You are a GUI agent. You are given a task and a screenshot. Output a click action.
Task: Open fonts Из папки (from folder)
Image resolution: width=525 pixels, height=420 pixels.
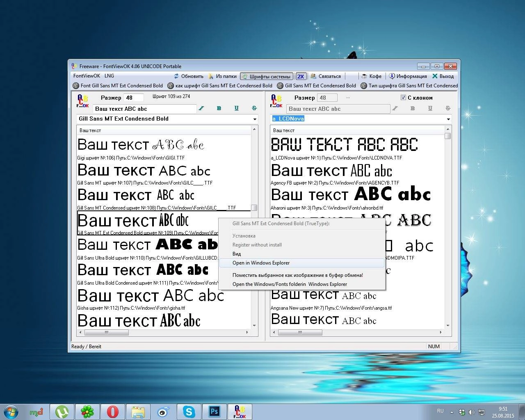click(x=222, y=76)
